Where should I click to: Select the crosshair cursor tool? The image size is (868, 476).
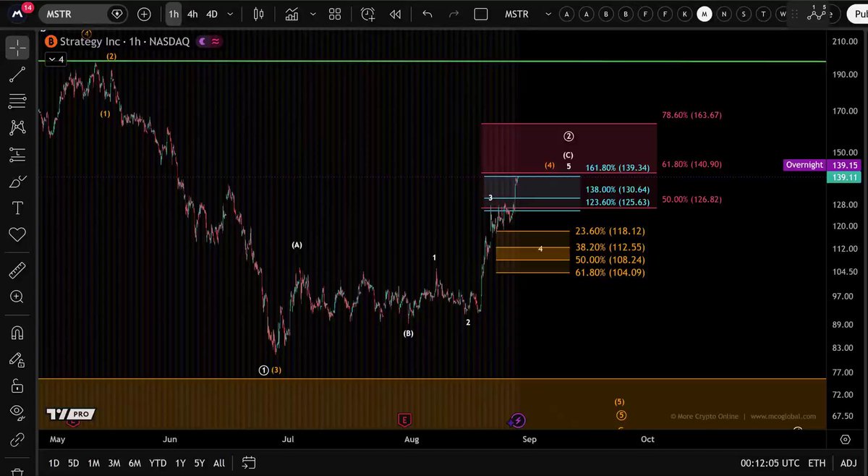coord(17,48)
